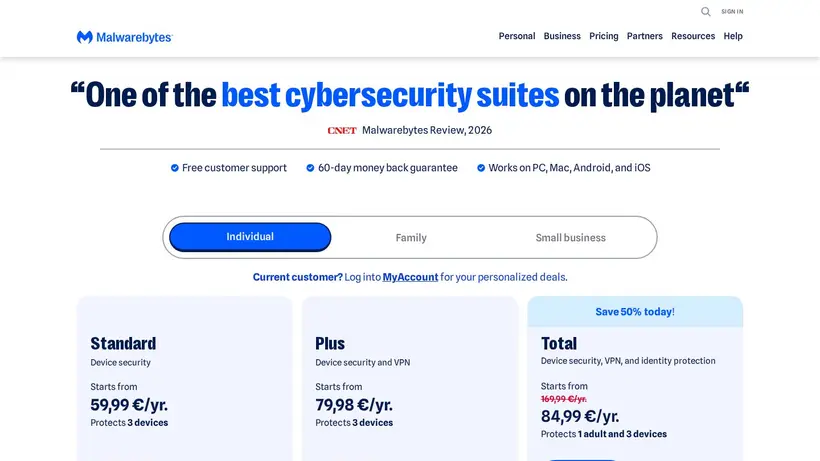
Task: Open the Personal menu
Action: coord(517,36)
